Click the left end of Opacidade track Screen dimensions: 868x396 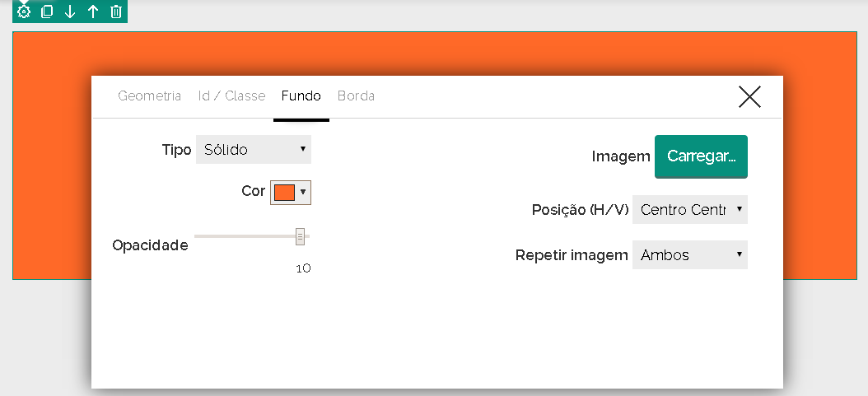198,237
